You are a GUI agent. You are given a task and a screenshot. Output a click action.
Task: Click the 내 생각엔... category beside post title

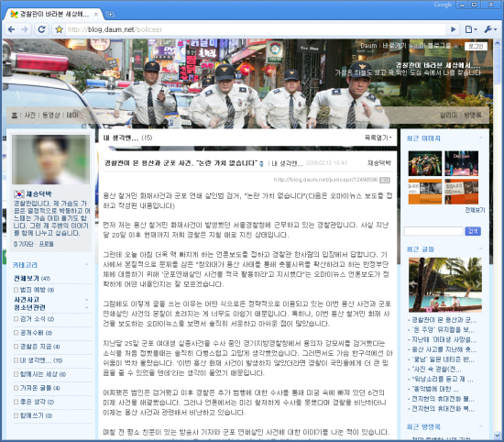pyautogui.click(x=287, y=163)
